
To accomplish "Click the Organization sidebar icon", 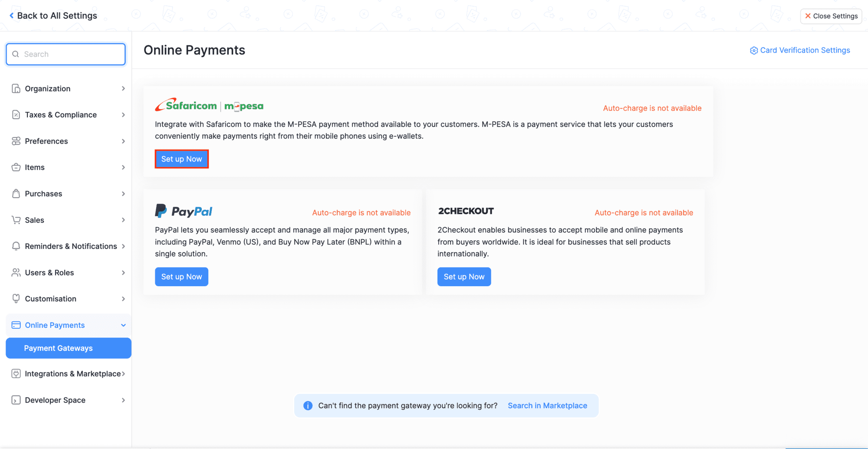I will [16, 88].
